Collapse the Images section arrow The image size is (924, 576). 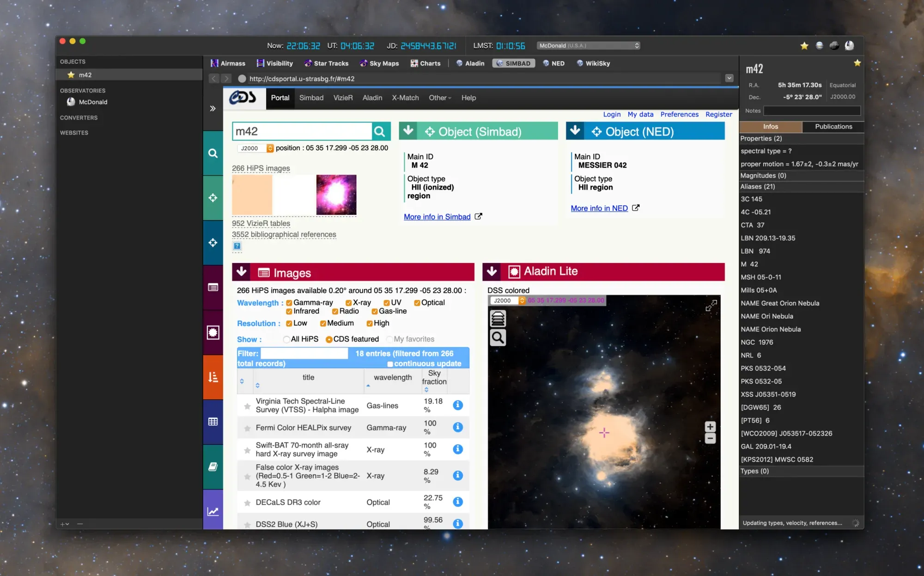[x=241, y=272]
